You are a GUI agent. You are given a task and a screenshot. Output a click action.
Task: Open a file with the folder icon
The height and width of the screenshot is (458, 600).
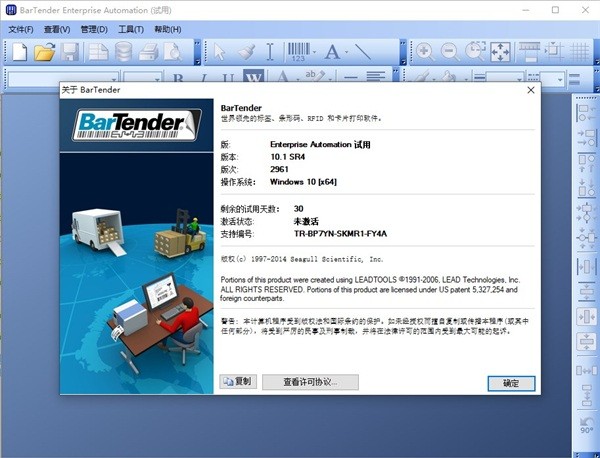tap(44, 51)
